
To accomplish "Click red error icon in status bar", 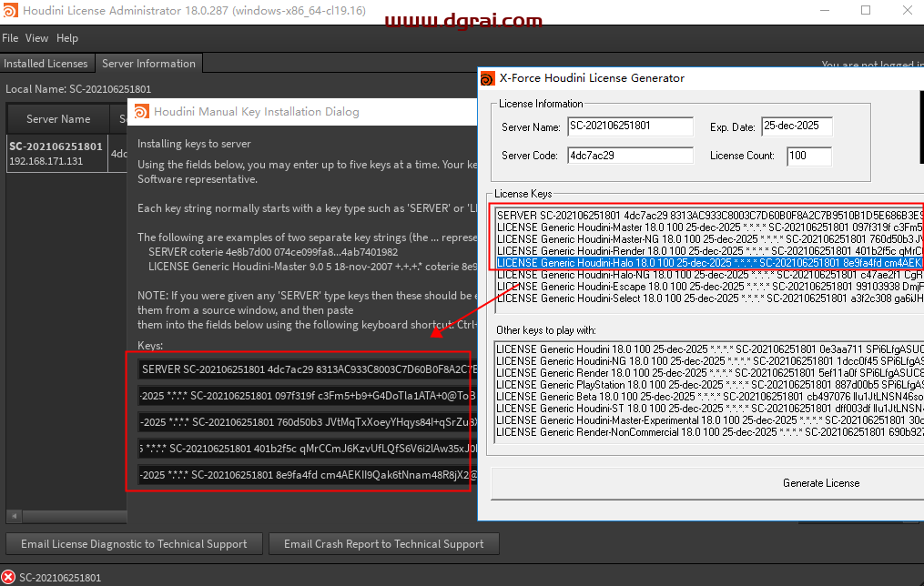I will 8,577.
